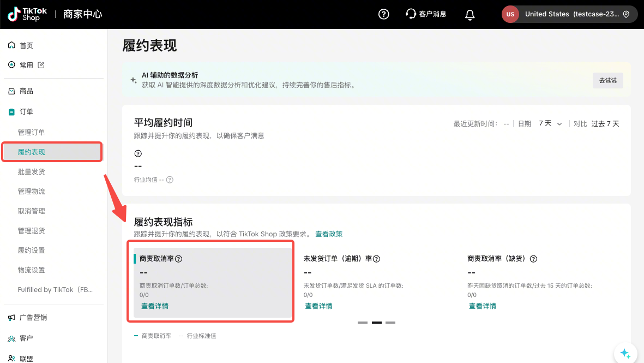
Task: Select the 商责取消率 metric card
Action: [213, 281]
